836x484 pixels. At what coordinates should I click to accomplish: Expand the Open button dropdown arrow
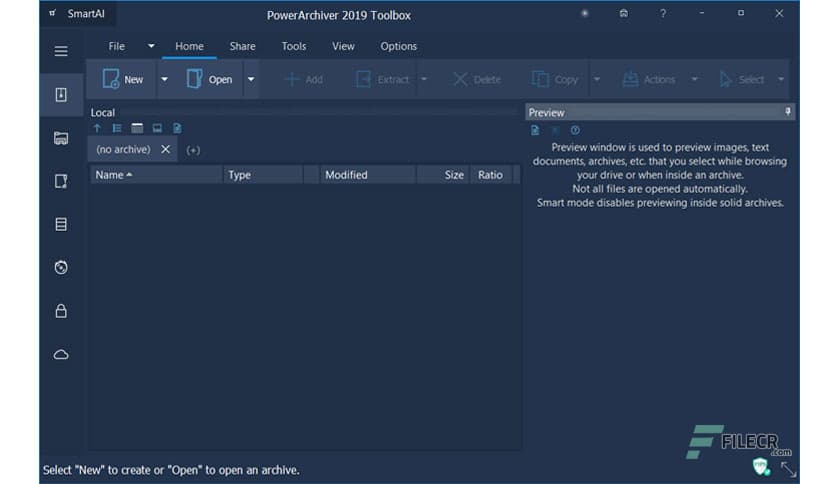tap(251, 79)
